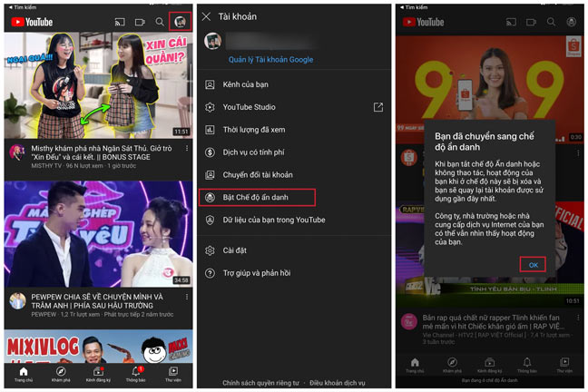The image size is (588, 392).
Task: Open Khám phá tab in the left screen
Action: [x=60, y=373]
